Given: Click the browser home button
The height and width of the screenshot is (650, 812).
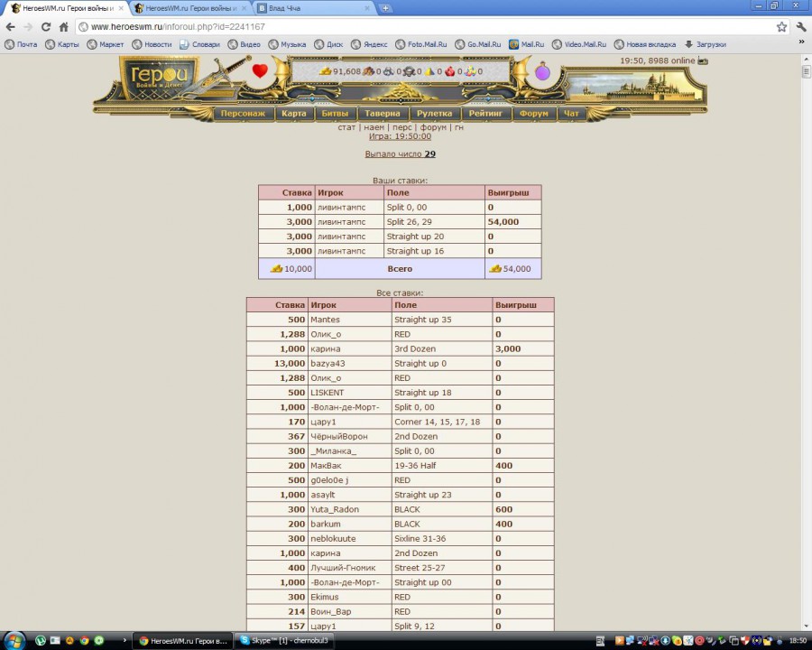Looking at the screenshot, I should 64,27.
